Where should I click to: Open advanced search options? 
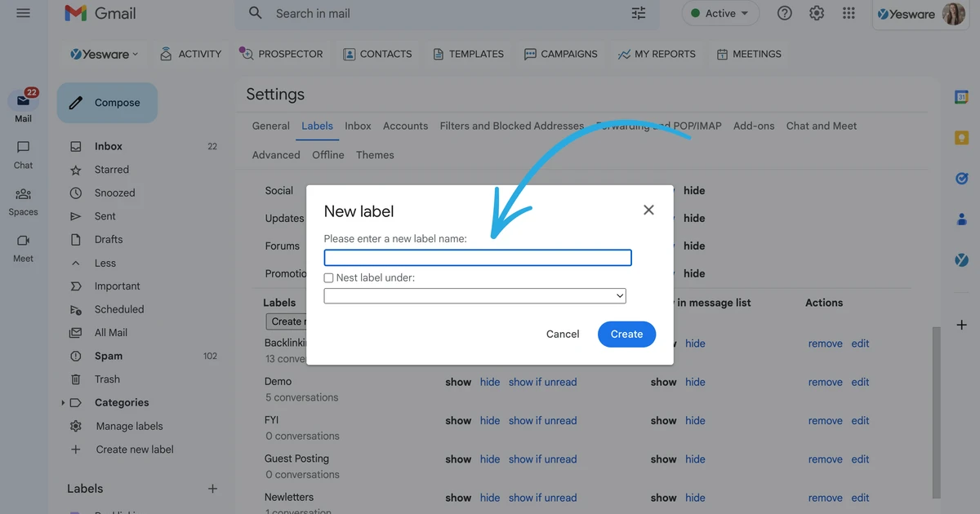click(x=639, y=13)
